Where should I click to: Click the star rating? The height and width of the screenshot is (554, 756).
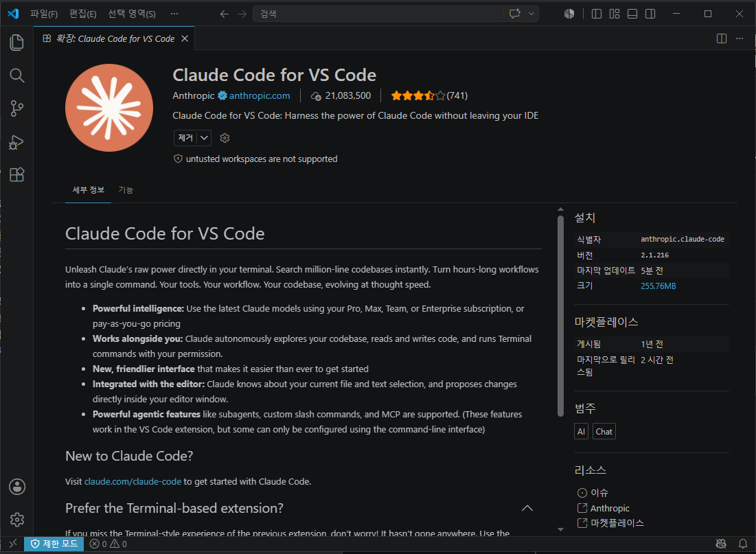[x=417, y=95]
